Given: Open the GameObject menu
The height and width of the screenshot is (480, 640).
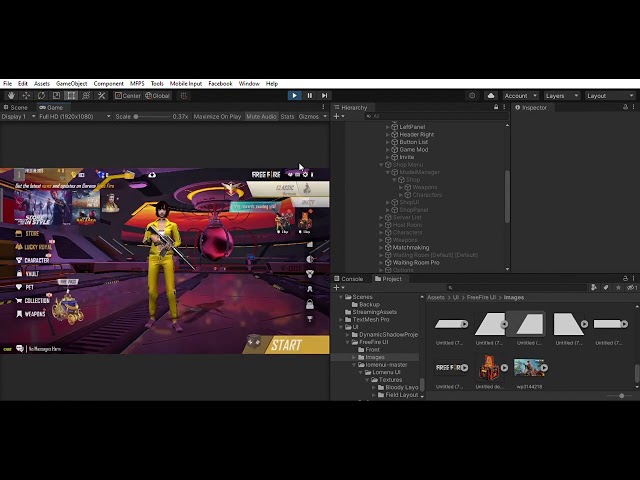Looking at the screenshot, I should coord(71,83).
